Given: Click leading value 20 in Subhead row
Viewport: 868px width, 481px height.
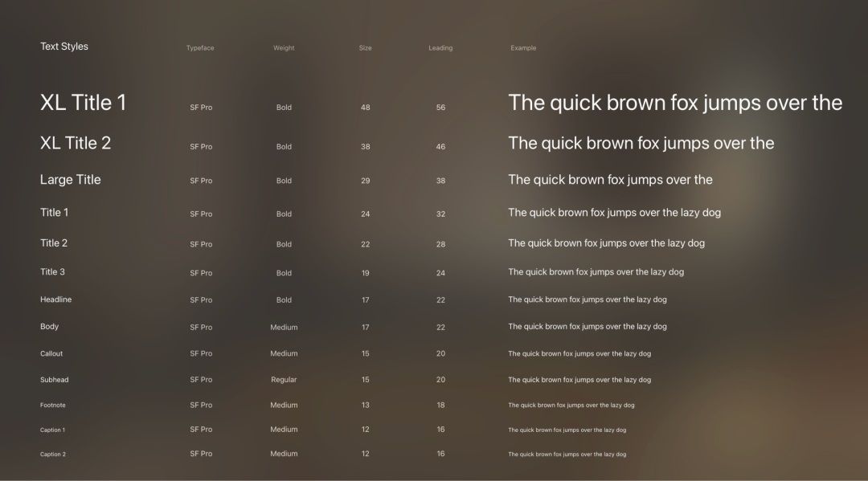Looking at the screenshot, I should [x=440, y=379].
